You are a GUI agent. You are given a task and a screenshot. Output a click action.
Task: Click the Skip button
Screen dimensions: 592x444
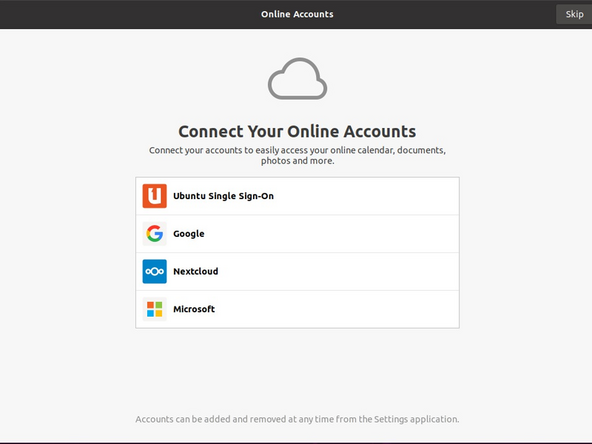click(x=574, y=14)
